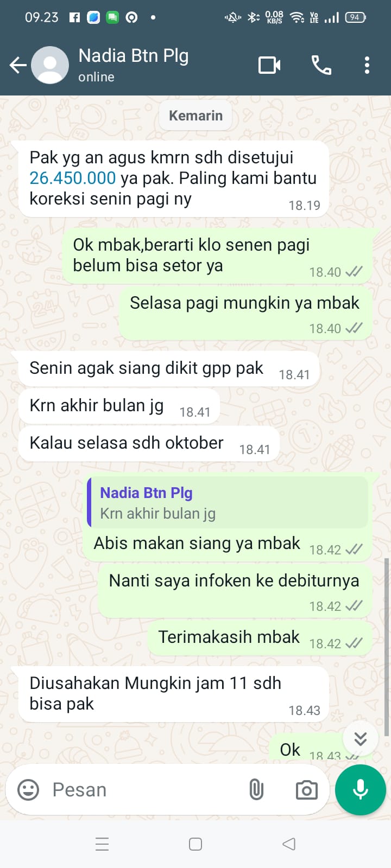Open the camera from message bar
This screenshot has height=868, width=391.
pyautogui.click(x=306, y=790)
